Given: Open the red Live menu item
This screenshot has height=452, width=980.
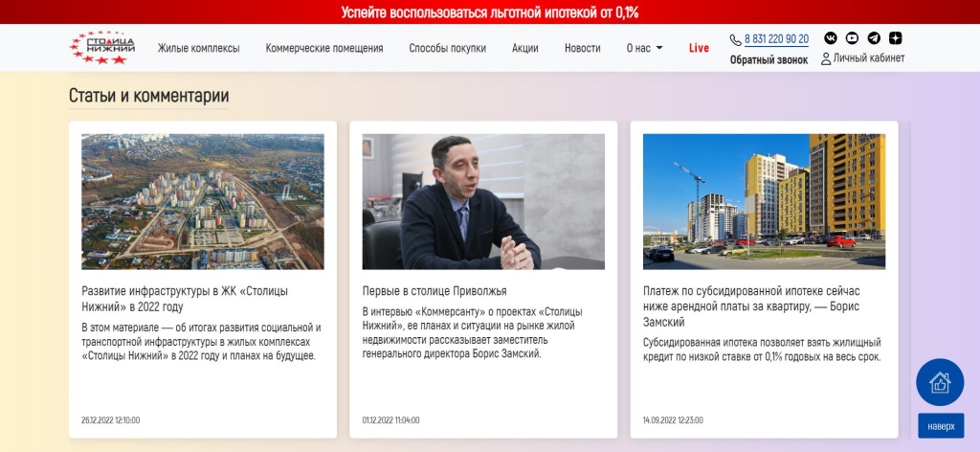Looking at the screenshot, I should click(x=699, y=48).
